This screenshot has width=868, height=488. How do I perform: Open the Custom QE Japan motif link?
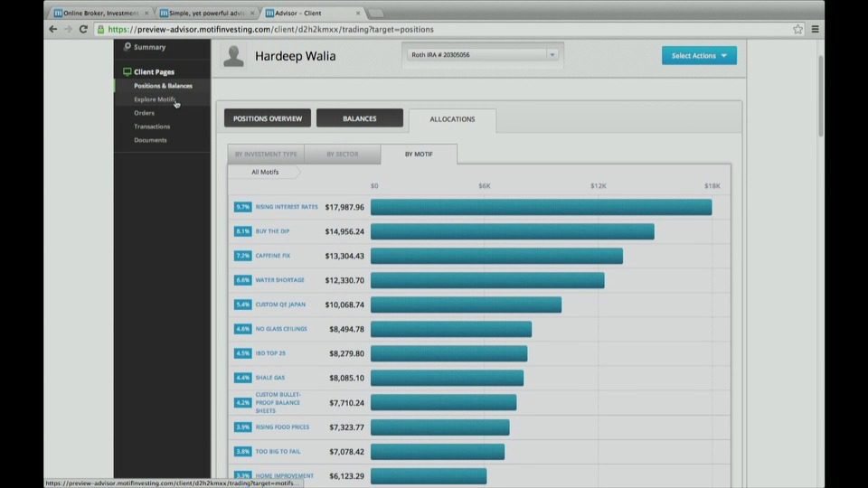[x=280, y=305]
